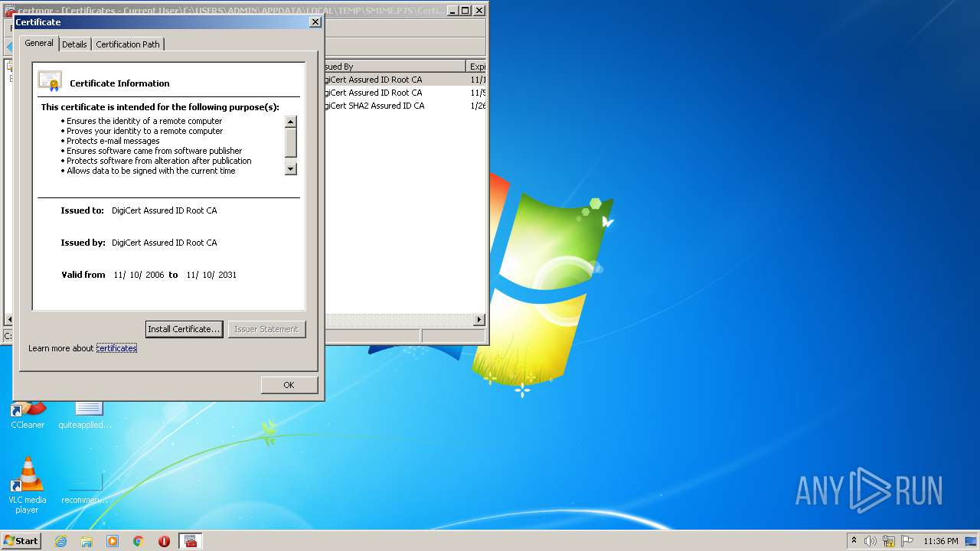The width and height of the screenshot is (980, 551).
Task: Click the Issued By column header in certmgr
Action: [394, 67]
